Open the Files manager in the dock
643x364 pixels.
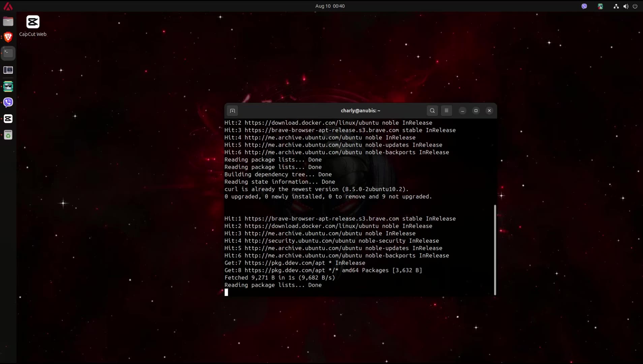[x=8, y=21]
